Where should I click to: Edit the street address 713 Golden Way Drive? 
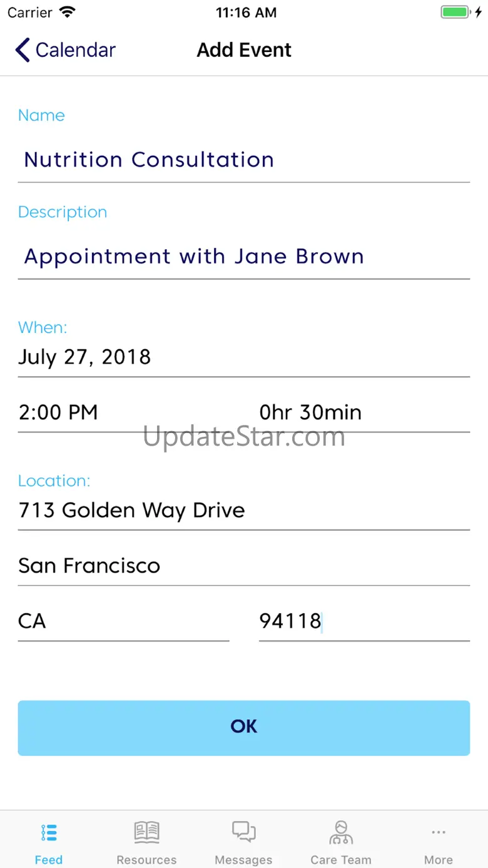243,511
